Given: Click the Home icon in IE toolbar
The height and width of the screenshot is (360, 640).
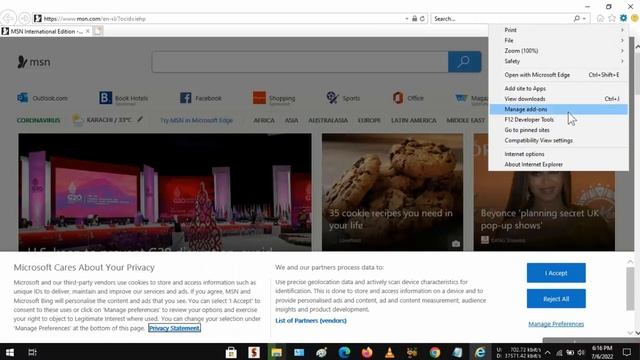Looking at the screenshot, I should (600, 18).
